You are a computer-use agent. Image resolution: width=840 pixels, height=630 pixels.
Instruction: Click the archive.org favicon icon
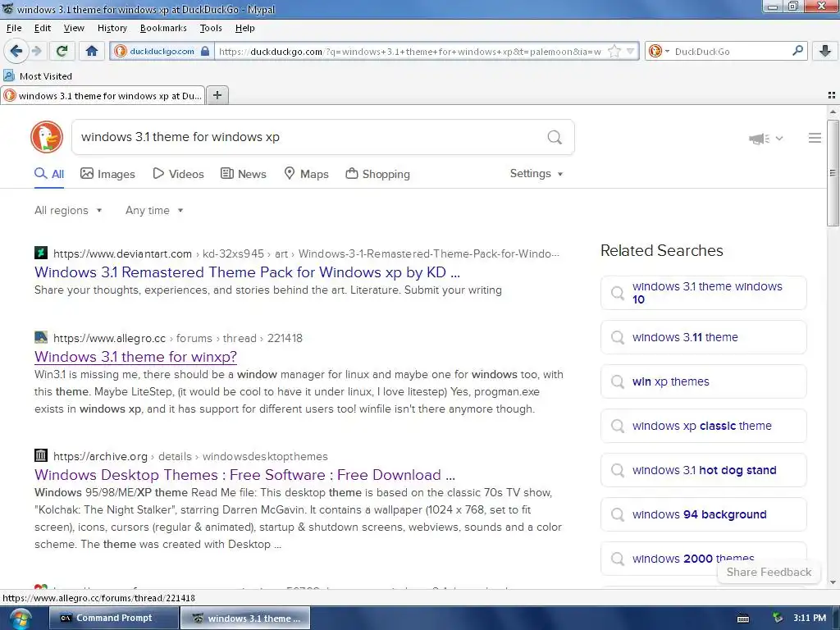tap(41, 455)
